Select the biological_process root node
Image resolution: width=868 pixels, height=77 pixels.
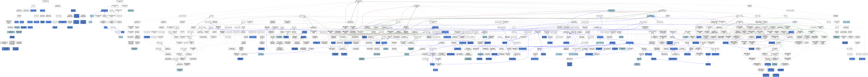point(359,1)
